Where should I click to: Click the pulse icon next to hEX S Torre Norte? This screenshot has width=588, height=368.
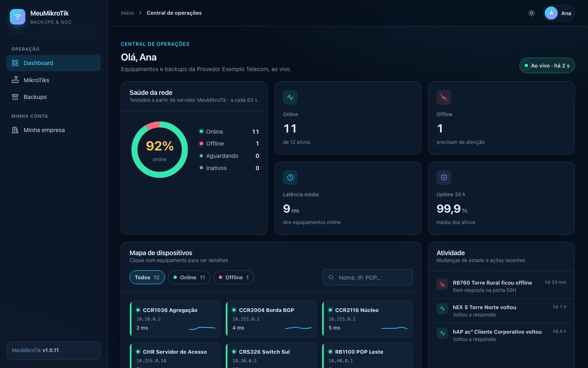[442, 309]
